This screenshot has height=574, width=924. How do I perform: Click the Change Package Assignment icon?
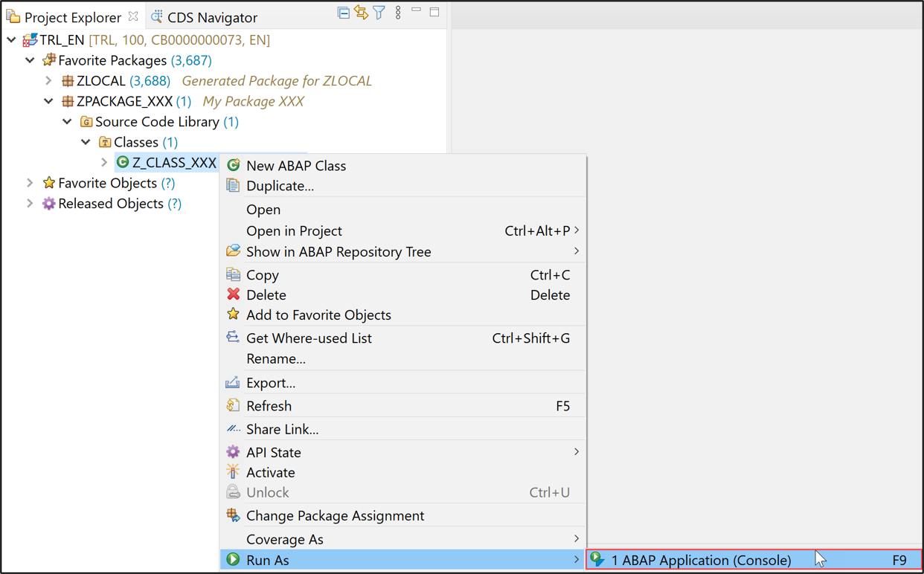point(234,515)
